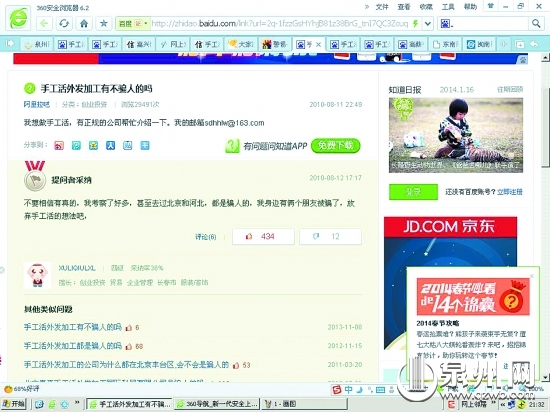The width and height of the screenshot is (550, 412).
Task: Go back with the green arrow button
Action: (x=44, y=23)
